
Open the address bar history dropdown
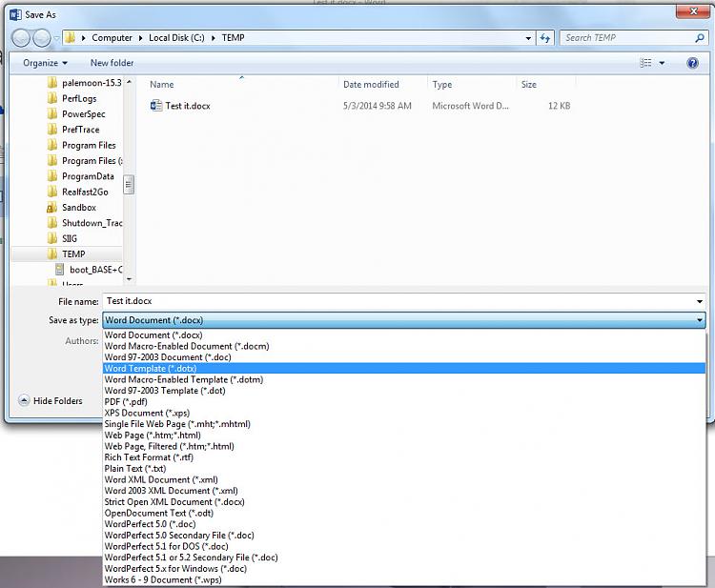[x=528, y=38]
